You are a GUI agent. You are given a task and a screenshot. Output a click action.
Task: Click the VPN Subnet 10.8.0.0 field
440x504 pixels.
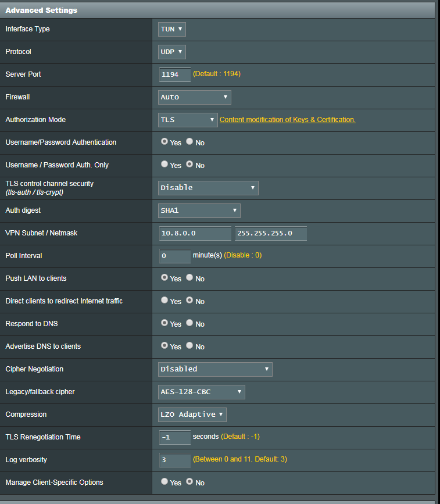195,233
